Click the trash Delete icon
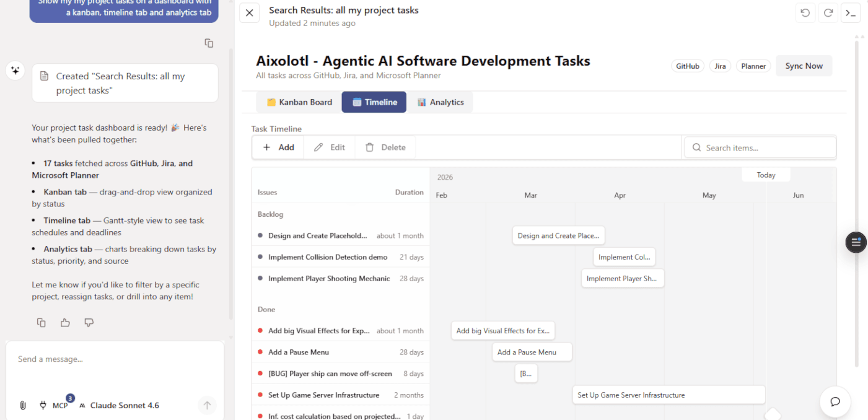868x420 pixels. [x=369, y=147]
